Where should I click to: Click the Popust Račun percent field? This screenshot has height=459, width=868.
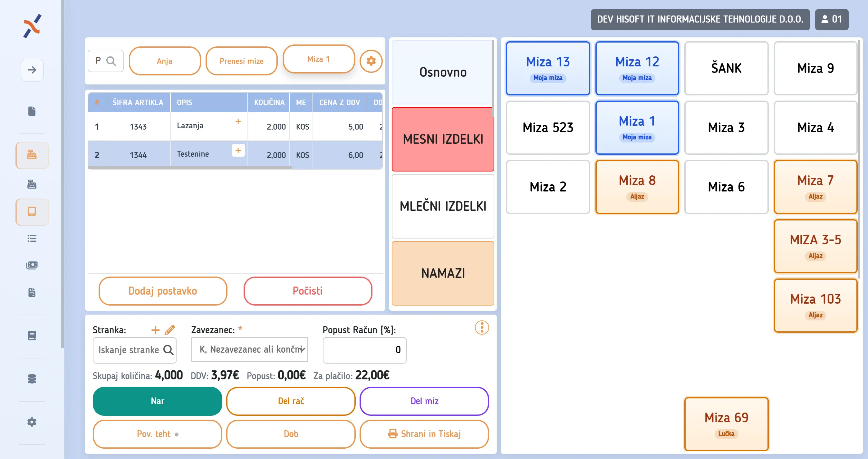[364, 350]
